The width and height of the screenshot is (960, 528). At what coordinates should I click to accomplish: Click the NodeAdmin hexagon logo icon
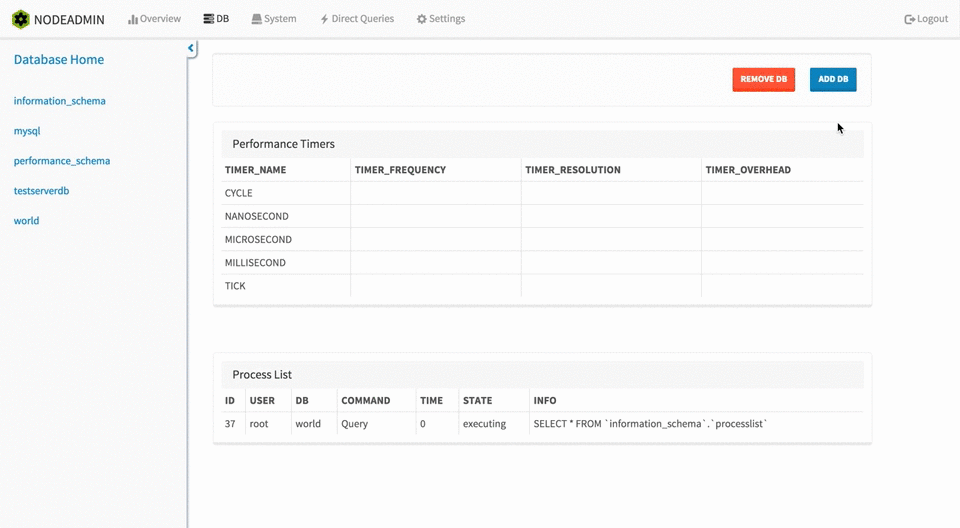coord(20,19)
